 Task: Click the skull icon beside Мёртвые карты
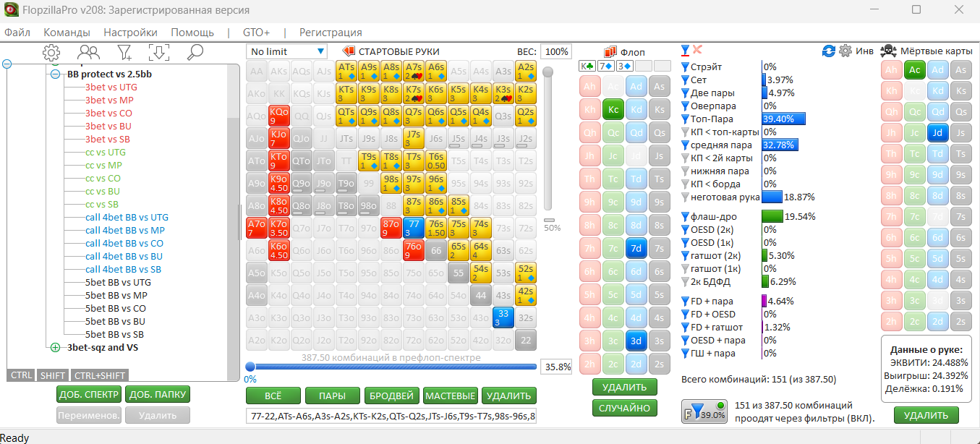click(x=888, y=51)
